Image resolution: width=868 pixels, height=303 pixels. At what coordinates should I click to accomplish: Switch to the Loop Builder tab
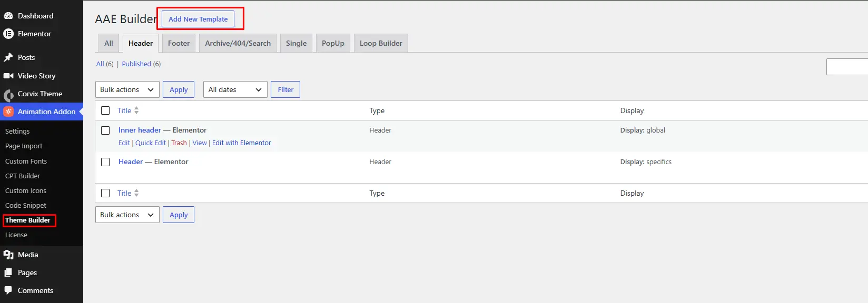click(381, 43)
